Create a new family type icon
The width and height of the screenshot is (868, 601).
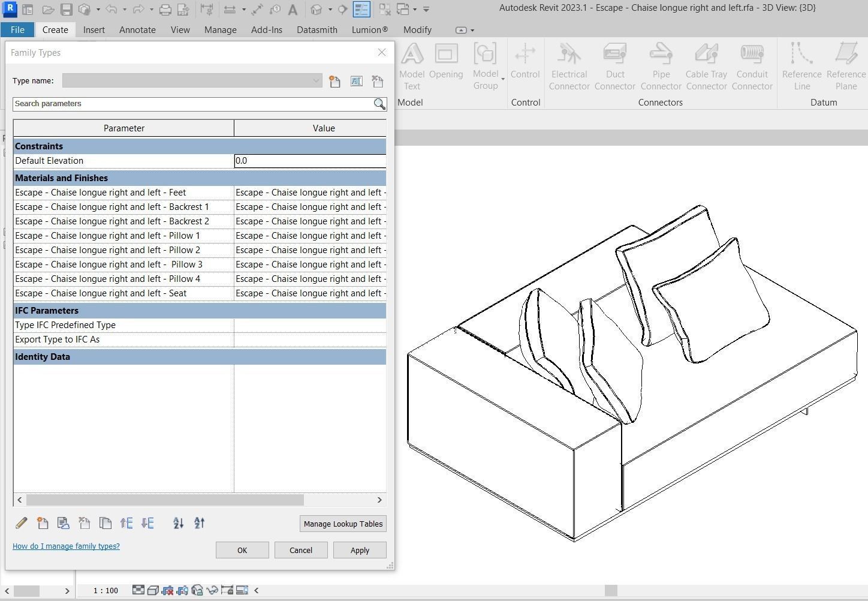pos(334,81)
